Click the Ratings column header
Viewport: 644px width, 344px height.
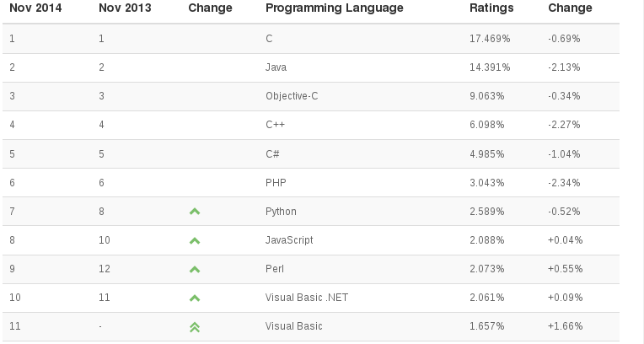(x=491, y=8)
